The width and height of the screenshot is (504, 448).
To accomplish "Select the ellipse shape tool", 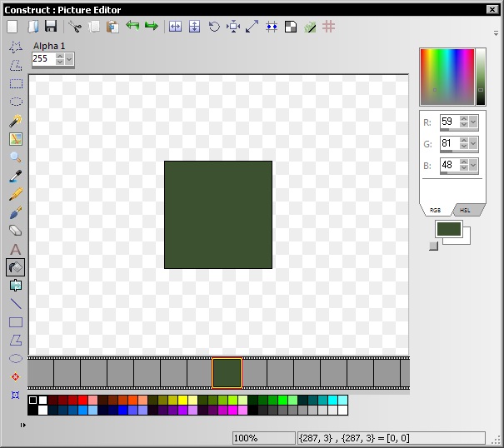I will click(x=16, y=358).
